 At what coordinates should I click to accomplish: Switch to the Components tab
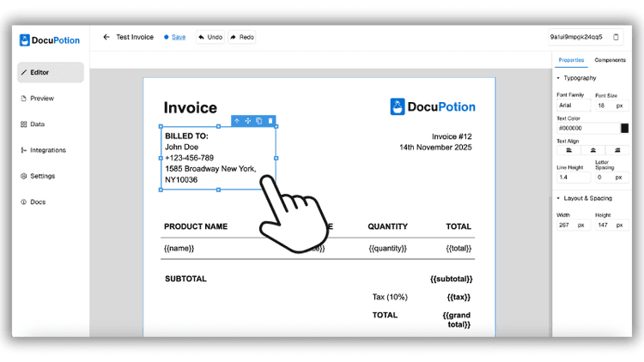pyautogui.click(x=610, y=60)
